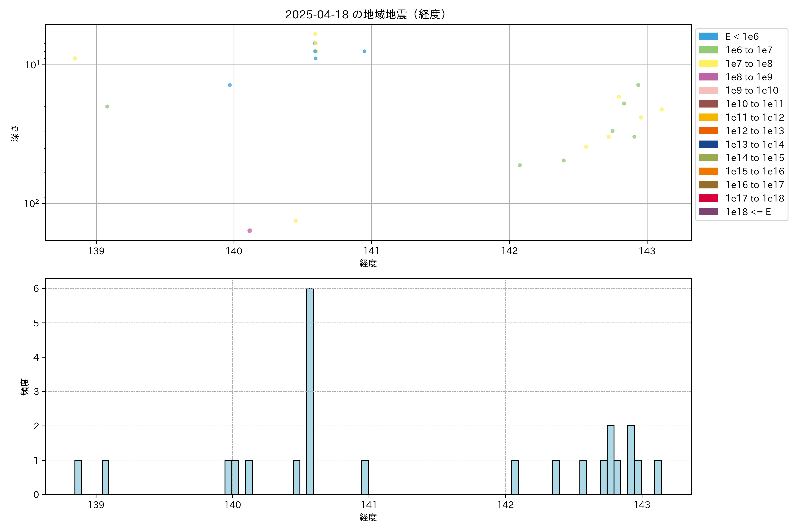Click the '1e18 <= E' legend swatch
798x532 pixels.
[708, 212]
